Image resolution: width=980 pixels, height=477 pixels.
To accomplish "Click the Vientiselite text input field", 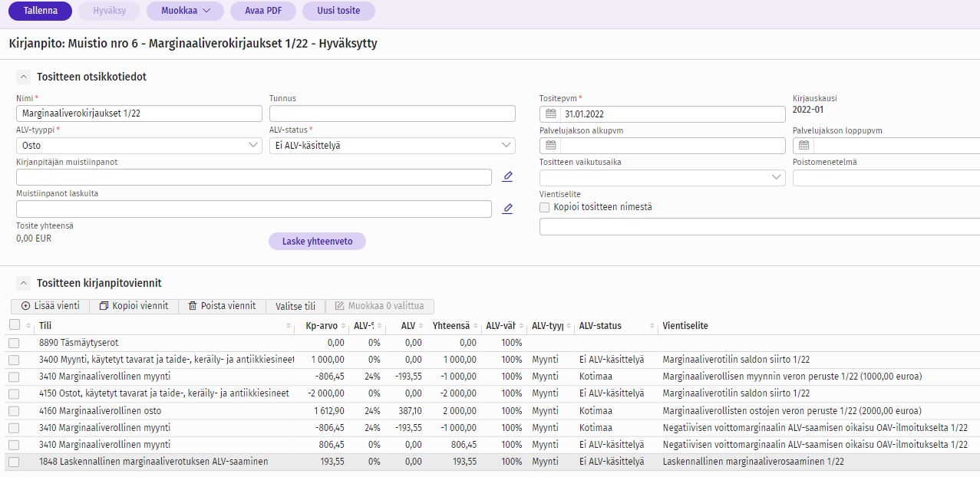I will [760, 226].
